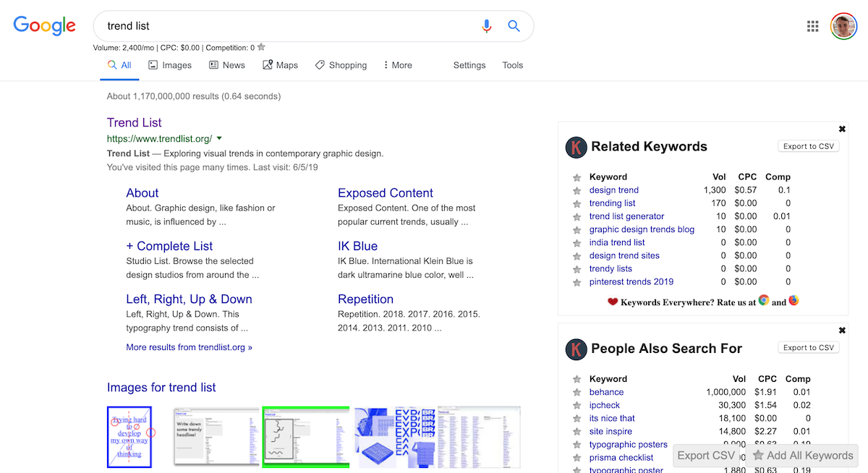The height and width of the screenshot is (473, 868).
Task: Star the "ipcheck" keyword
Action: pyautogui.click(x=576, y=406)
